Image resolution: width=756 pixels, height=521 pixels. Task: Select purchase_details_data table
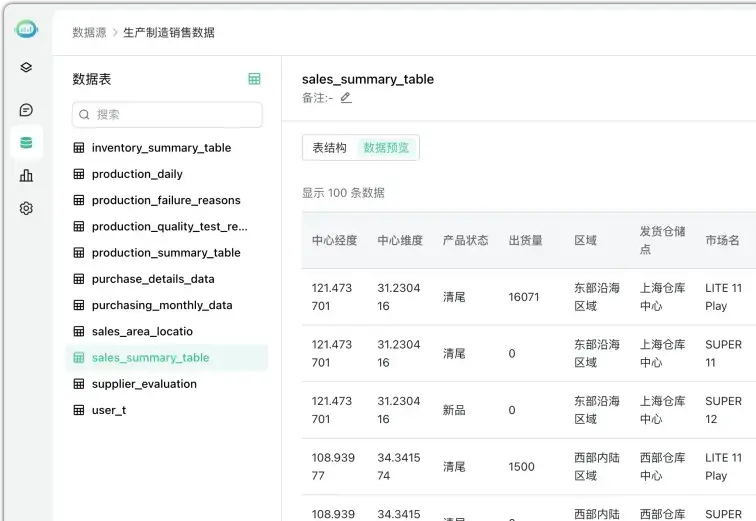pyautogui.click(x=153, y=279)
